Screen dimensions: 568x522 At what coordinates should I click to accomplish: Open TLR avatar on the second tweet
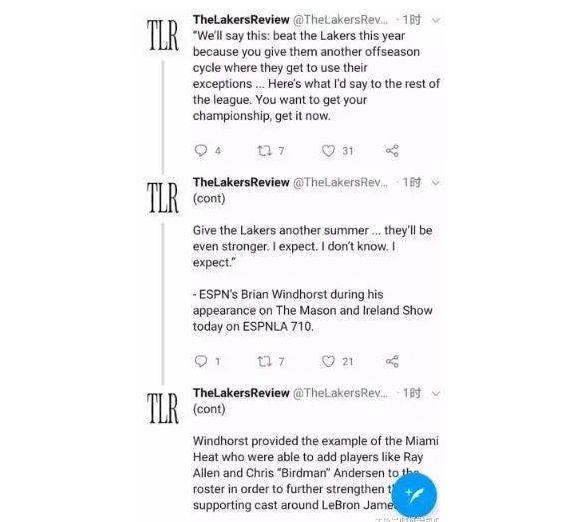pos(163,197)
